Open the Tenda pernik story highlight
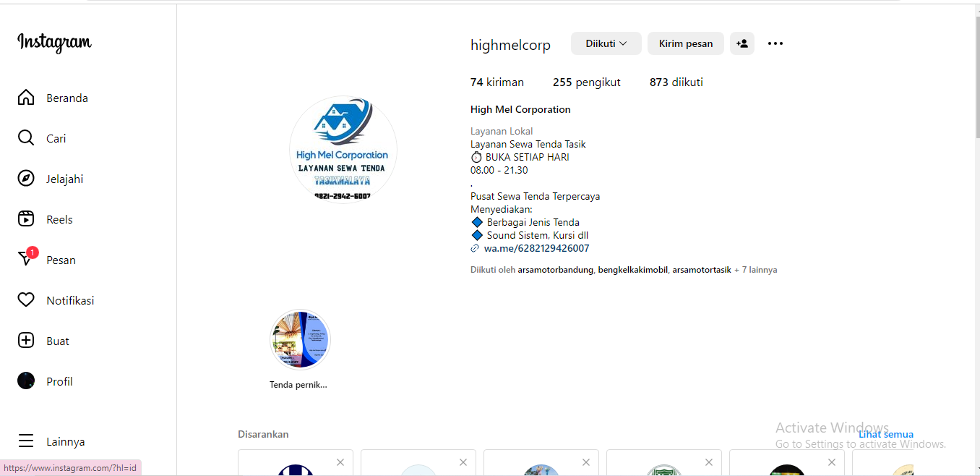Viewport: 980px width, 476px height. (x=299, y=340)
